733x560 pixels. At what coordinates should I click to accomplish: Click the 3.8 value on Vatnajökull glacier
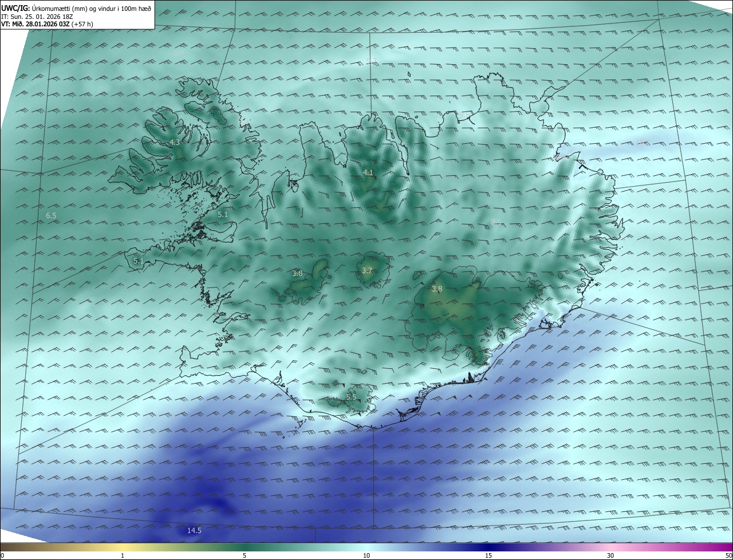437,289
